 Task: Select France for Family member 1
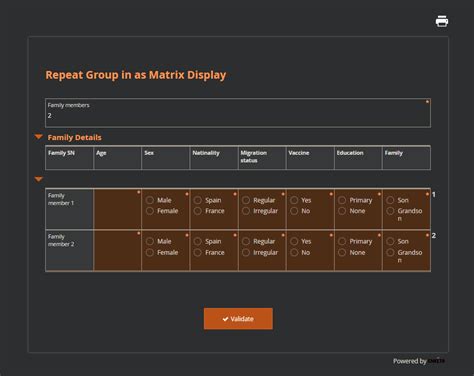click(198, 211)
